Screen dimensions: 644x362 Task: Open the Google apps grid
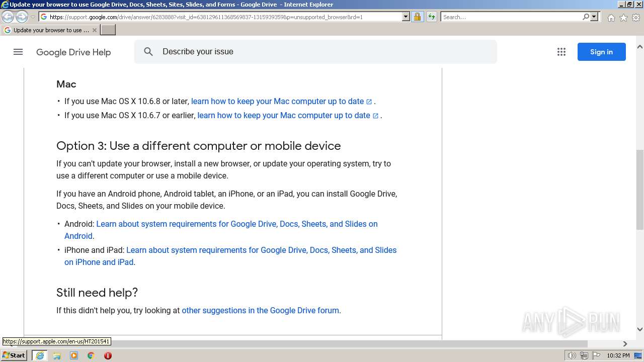(561, 52)
